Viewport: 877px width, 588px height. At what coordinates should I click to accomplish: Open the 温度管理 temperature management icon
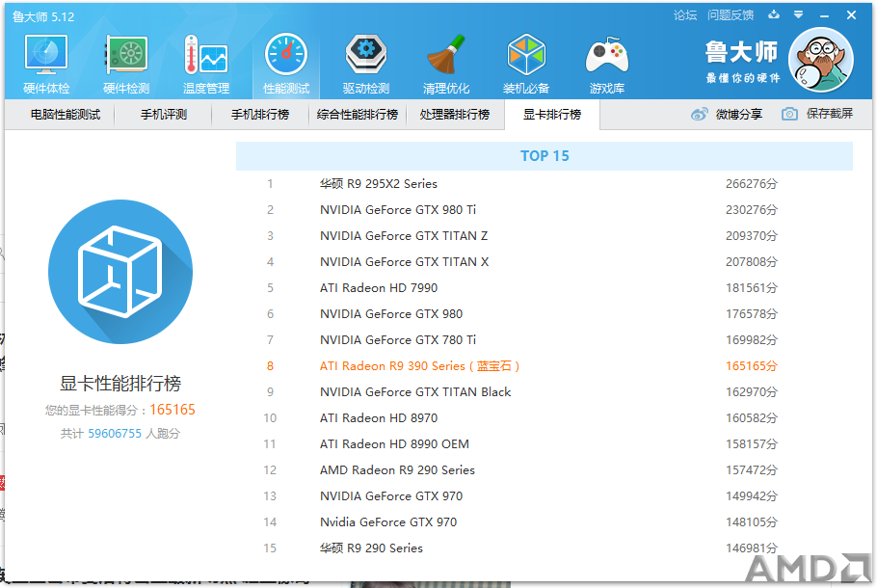(206, 65)
